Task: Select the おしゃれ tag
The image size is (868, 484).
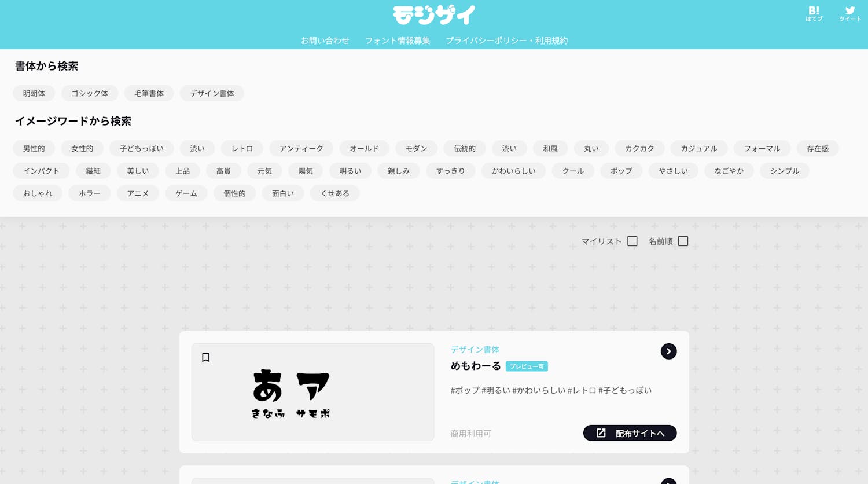Action: coord(38,193)
